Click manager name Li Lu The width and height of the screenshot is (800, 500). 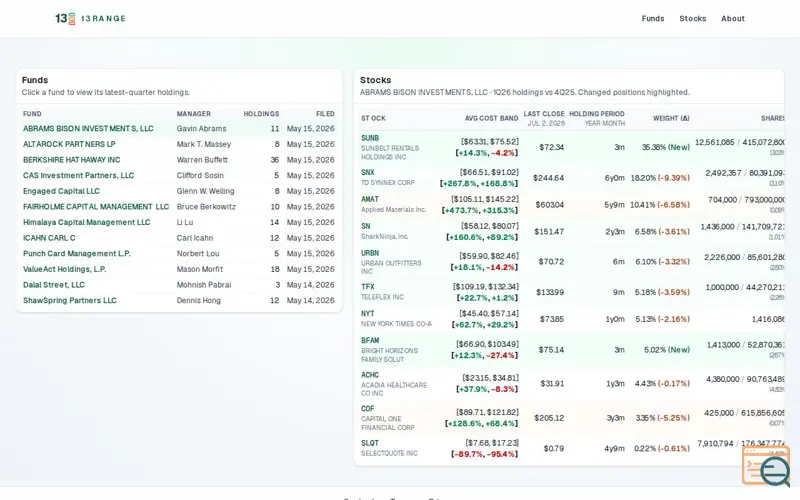tap(185, 222)
